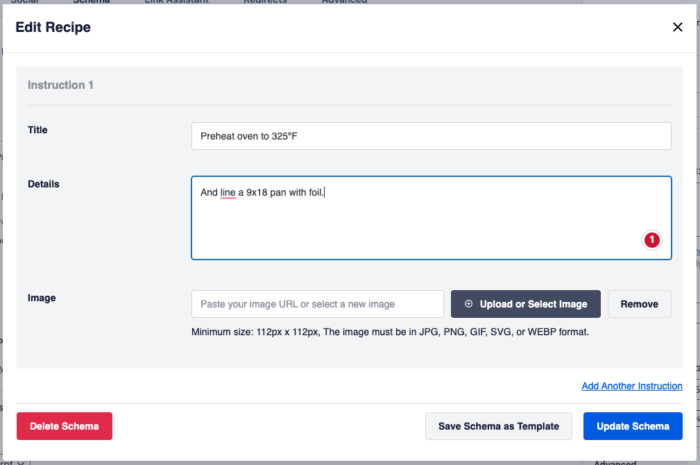Image resolution: width=700 pixels, height=465 pixels.
Task: Delete Schema with the red button
Action: 64,426
